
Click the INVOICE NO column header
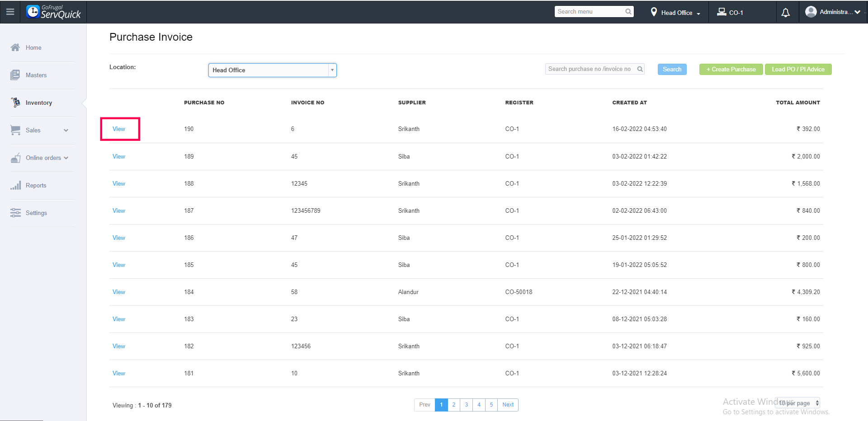tap(307, 103)
